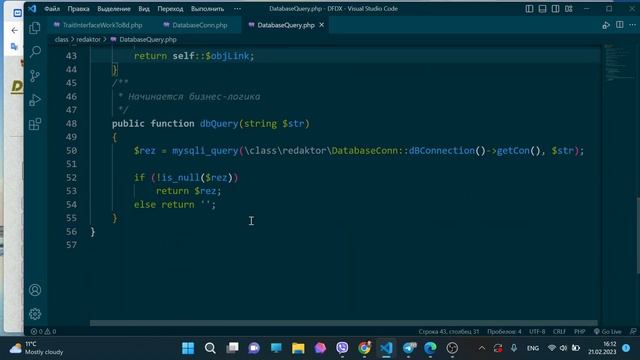This screenshot has height=360, width=640.
Task: Open the Explorer view in activity bar
Action: coord(35,28)
